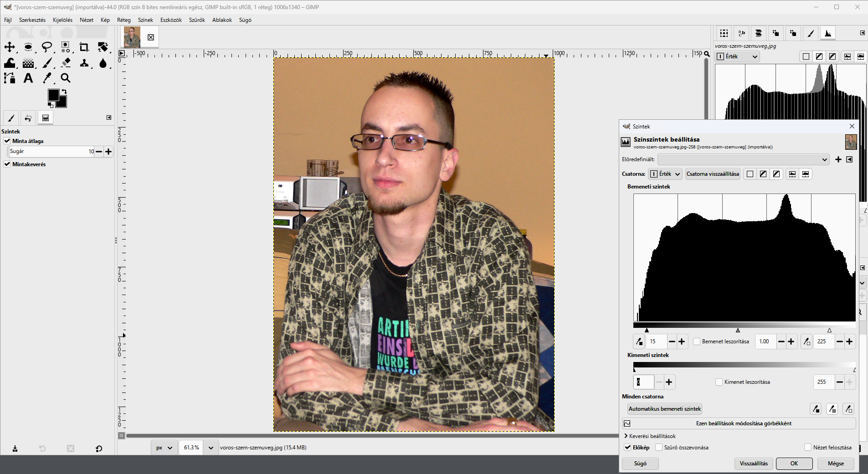Open the Előredefiniált presets dropdown
Viewport: 868px width, 474px height.
point(743,159)
